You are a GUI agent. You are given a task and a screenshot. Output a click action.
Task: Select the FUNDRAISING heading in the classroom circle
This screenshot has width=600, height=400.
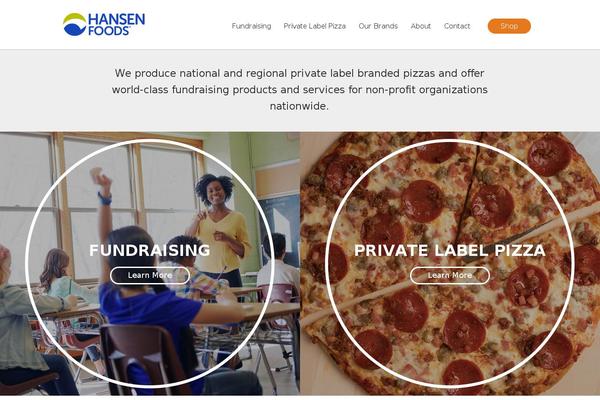[x=150, y=250]
